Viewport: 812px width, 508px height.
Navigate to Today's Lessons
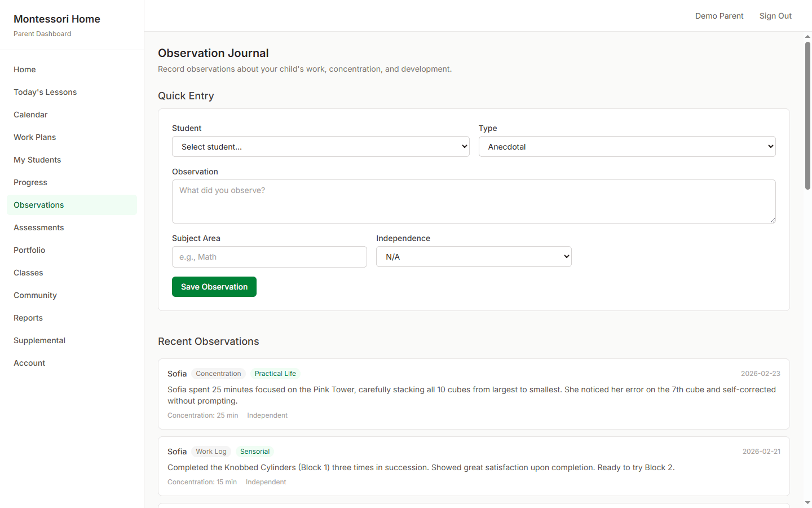pos(45,91)
